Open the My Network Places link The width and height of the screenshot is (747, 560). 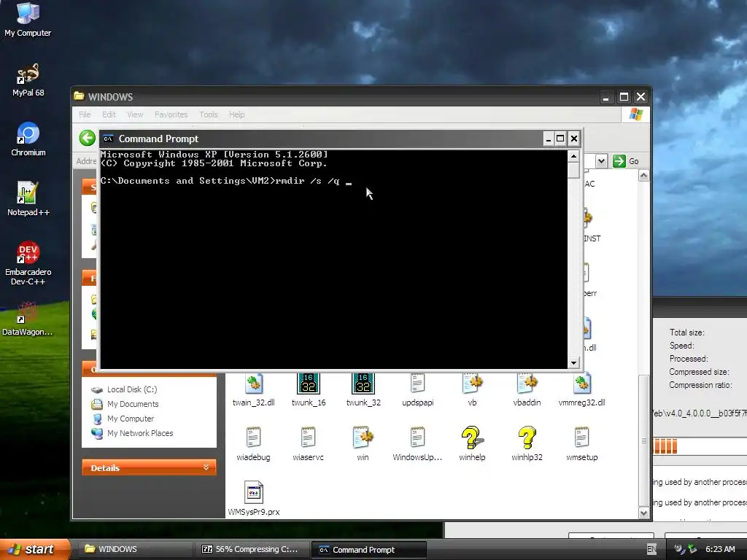(x=132, y=433)
